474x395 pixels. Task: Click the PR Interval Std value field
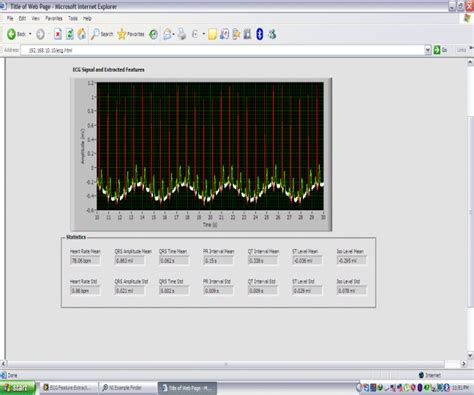(218, 291)
